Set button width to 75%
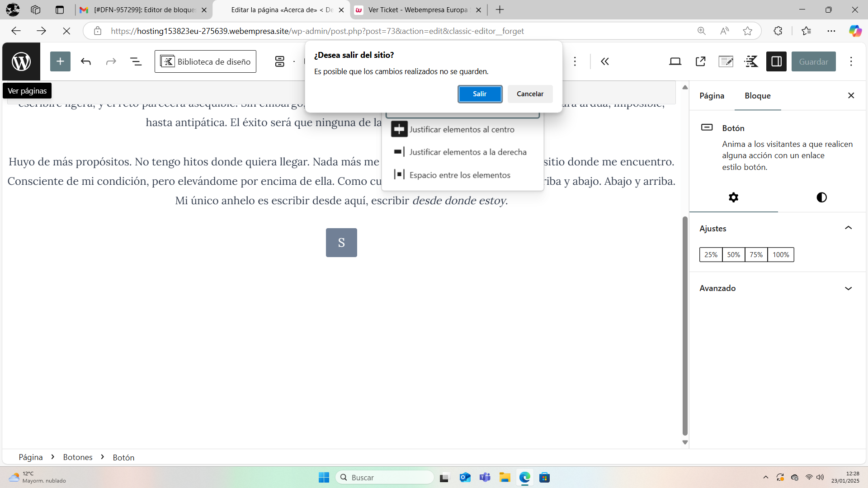The width and height of the screenshot is (868, 488). pyautogui.click(x=756, y=255)
